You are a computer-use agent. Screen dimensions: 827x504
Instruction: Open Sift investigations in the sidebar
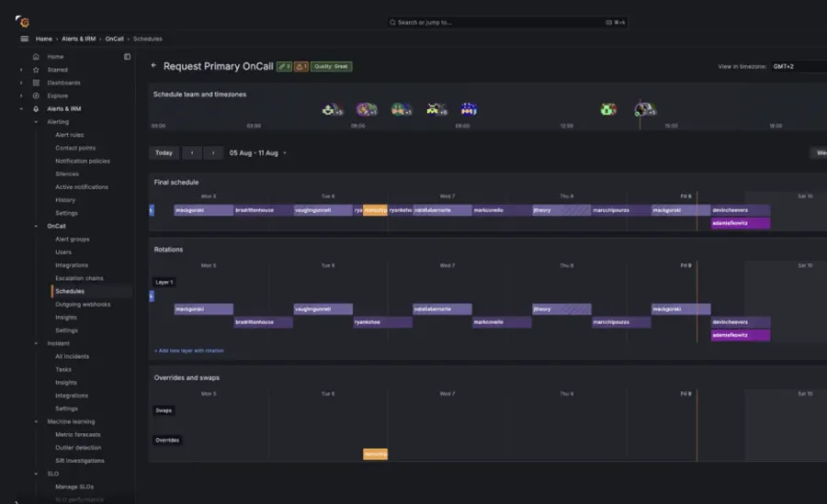point(80,461)
